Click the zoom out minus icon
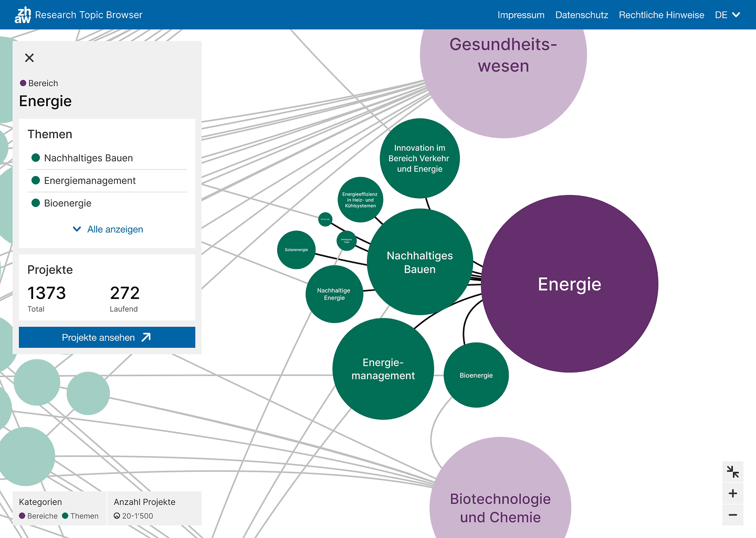The image size is (756, 538). [x=733, y=515]
